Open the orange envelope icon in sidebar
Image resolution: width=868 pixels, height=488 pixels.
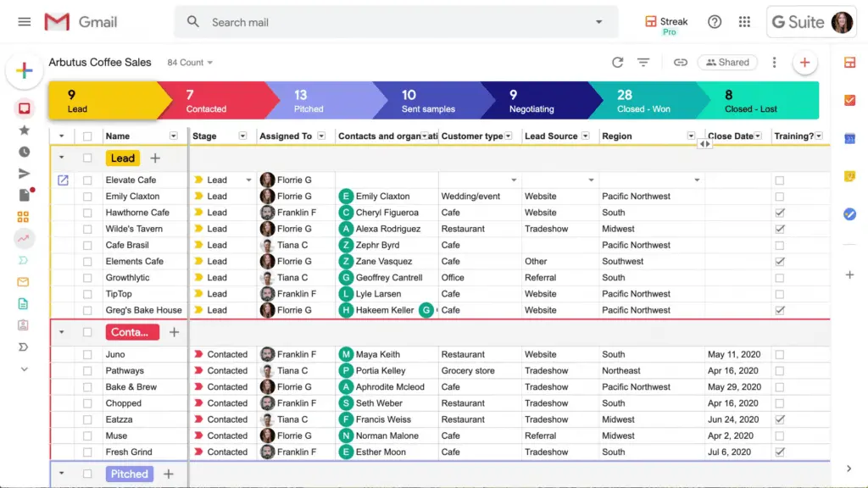[x=23, y=282]
